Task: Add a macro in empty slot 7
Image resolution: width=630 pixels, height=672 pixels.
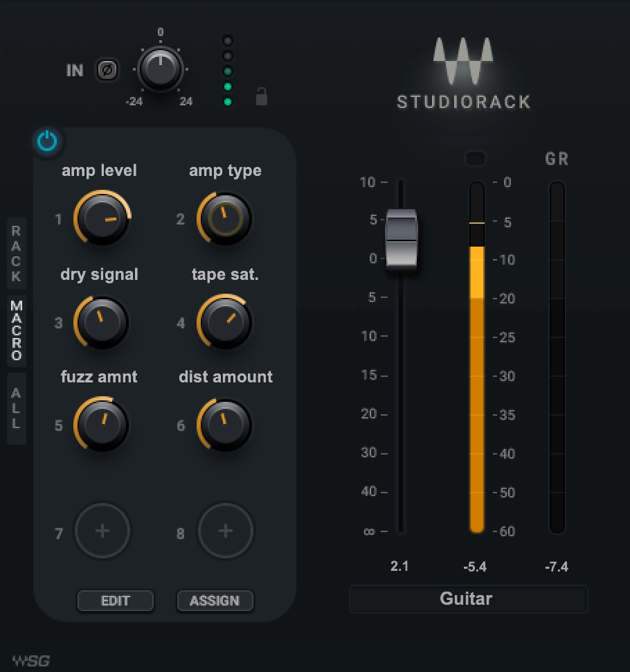Action: pos(102,531)
